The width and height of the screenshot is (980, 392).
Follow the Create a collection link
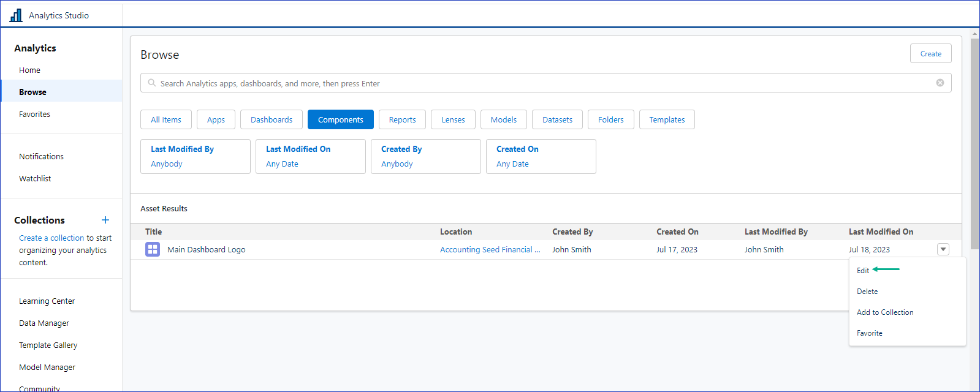click(51, 238)
